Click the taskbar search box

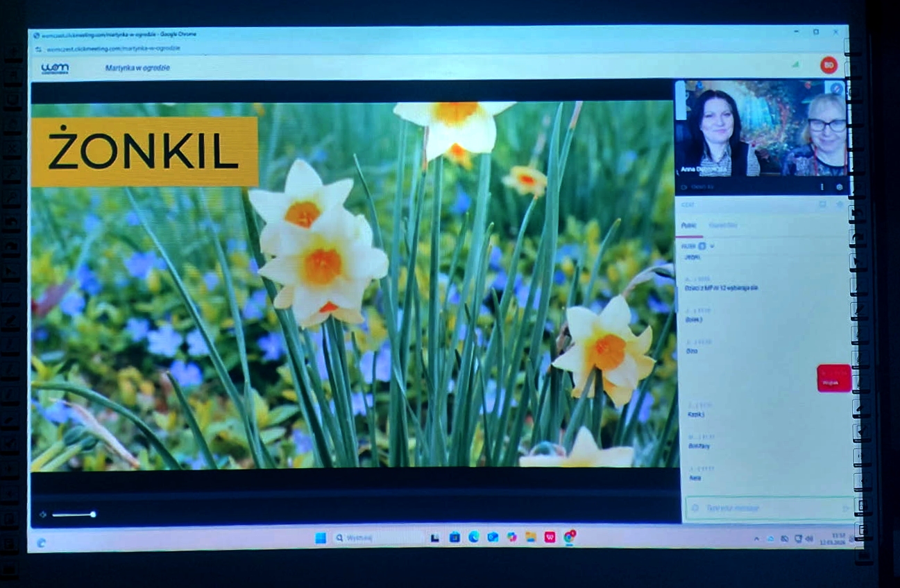tap(375, 537)
